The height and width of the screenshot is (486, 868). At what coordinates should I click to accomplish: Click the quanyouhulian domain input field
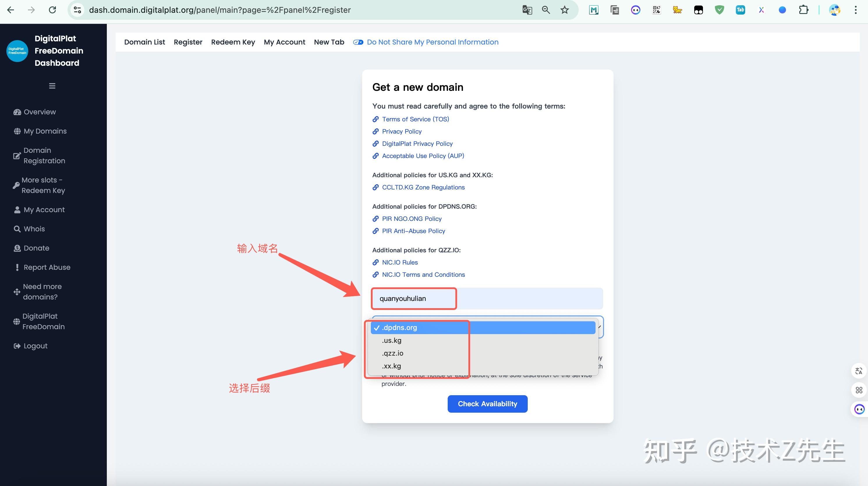[x=413, y=298]
